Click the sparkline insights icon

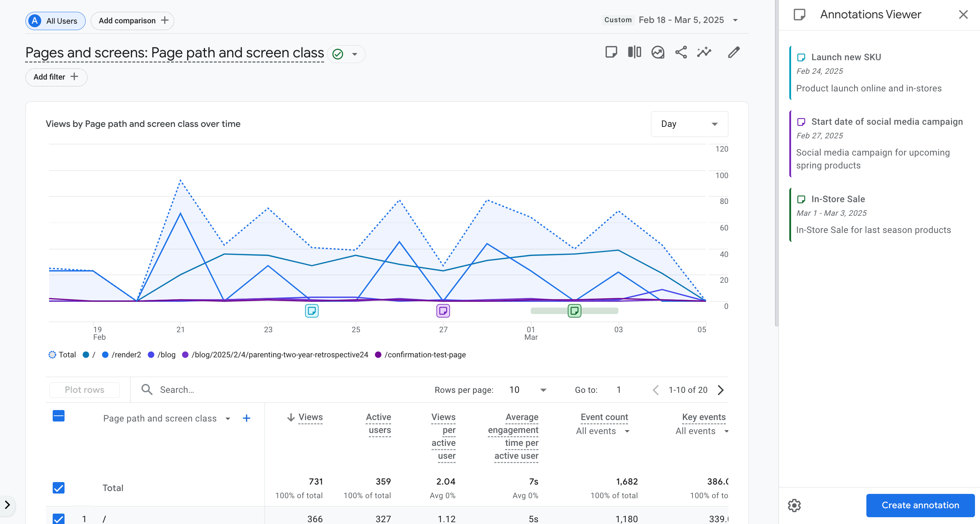click(x=704, y=52)
